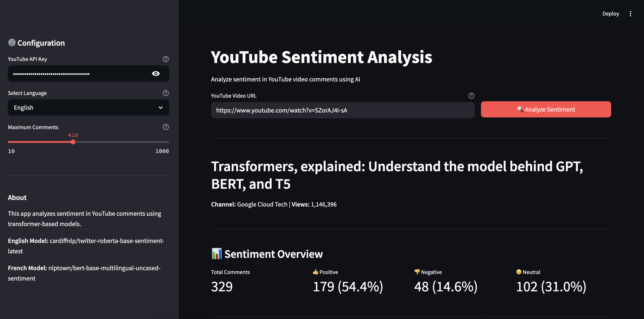Click the bar chart icon beside Sentiment Overview

[x=217, y=254]
